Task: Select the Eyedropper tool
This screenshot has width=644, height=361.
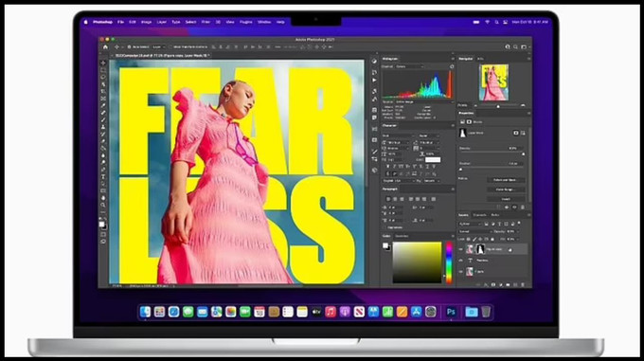Action: coord(103,105)
